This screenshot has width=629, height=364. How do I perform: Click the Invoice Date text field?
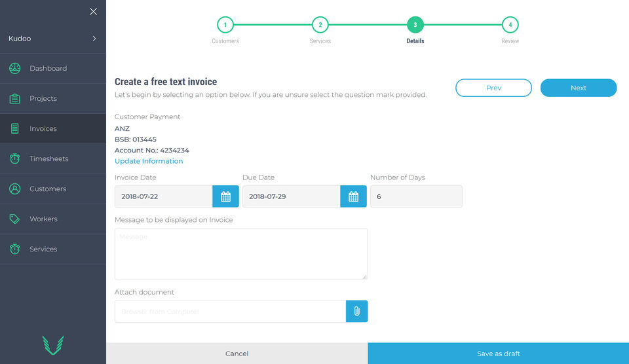coord(164,196)
